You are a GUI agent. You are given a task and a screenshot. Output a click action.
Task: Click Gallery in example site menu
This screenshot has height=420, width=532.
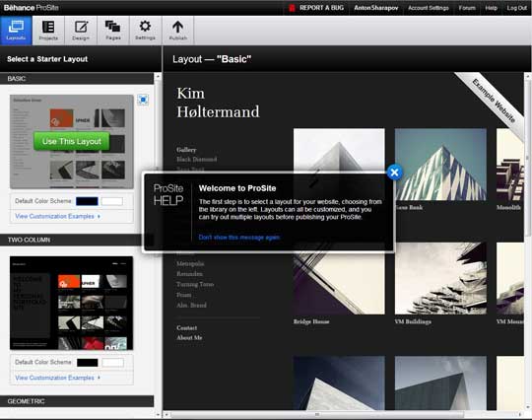tap(186, 150)
